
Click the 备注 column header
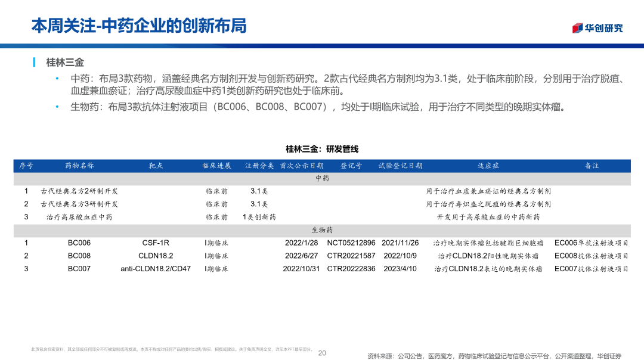592,166
